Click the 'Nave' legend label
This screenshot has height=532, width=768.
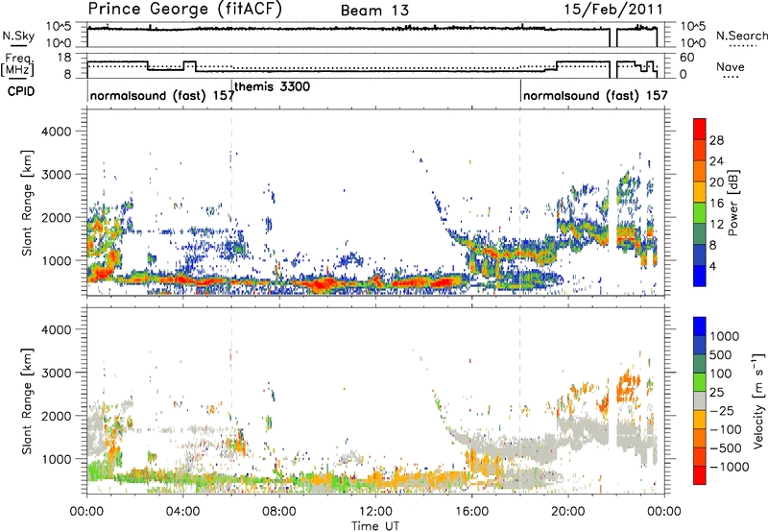pos(731,67)
